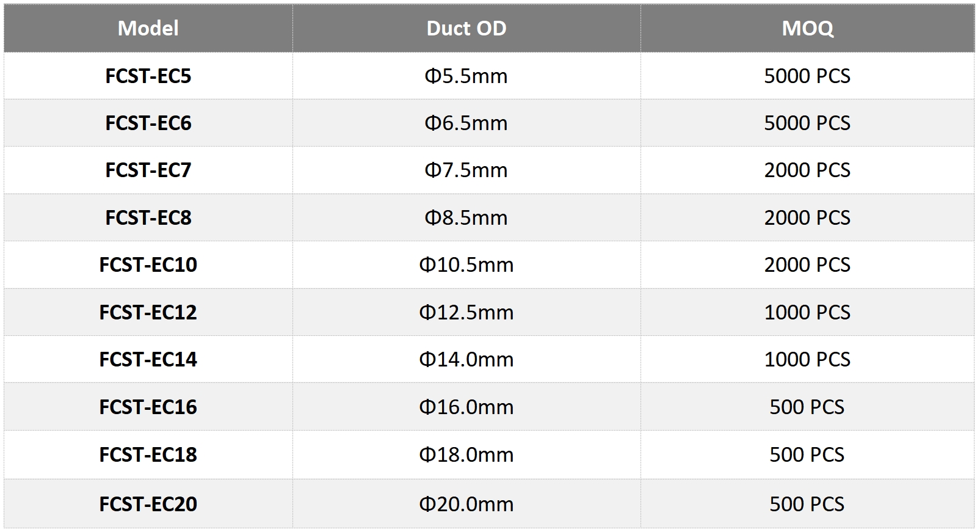Select the FCST-EC8 model cell
The width and height of the screenshot is (980, 532).
[x=148, y=217]
